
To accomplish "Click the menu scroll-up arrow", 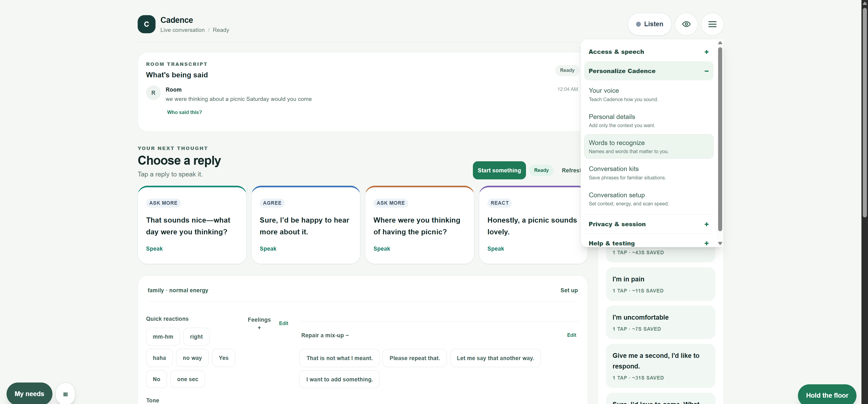I will 720,43.
